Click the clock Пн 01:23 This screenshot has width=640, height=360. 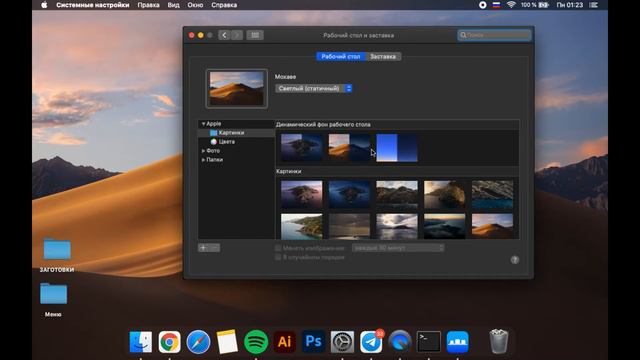(569, 5)
